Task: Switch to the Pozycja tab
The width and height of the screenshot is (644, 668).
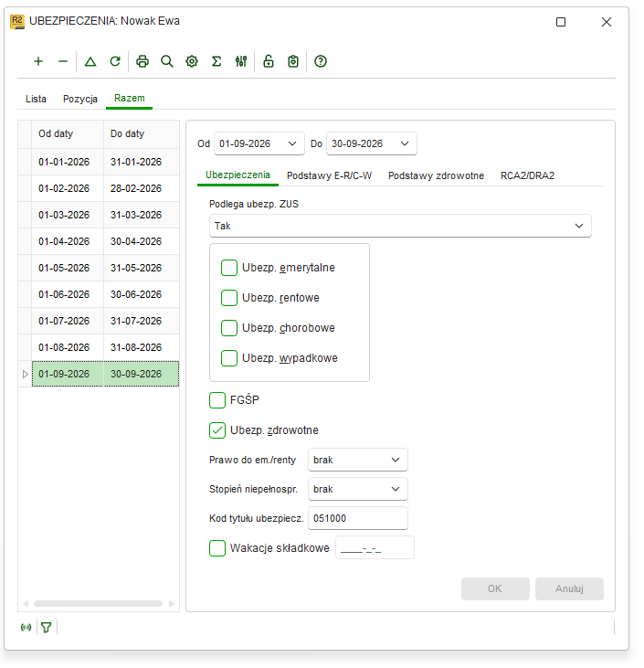Action: coord(80,99)
